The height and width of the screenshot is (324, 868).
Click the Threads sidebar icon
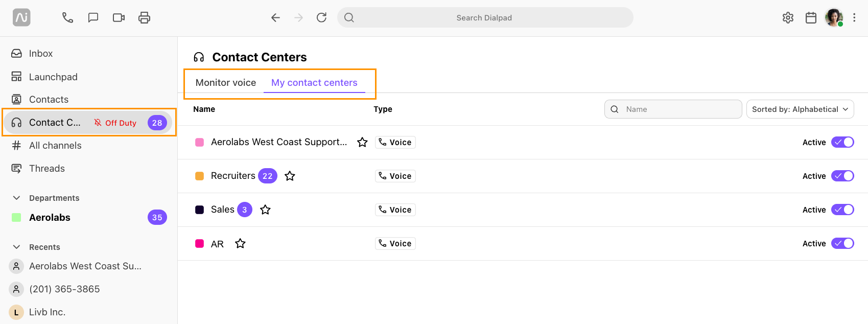click(16, 168)
